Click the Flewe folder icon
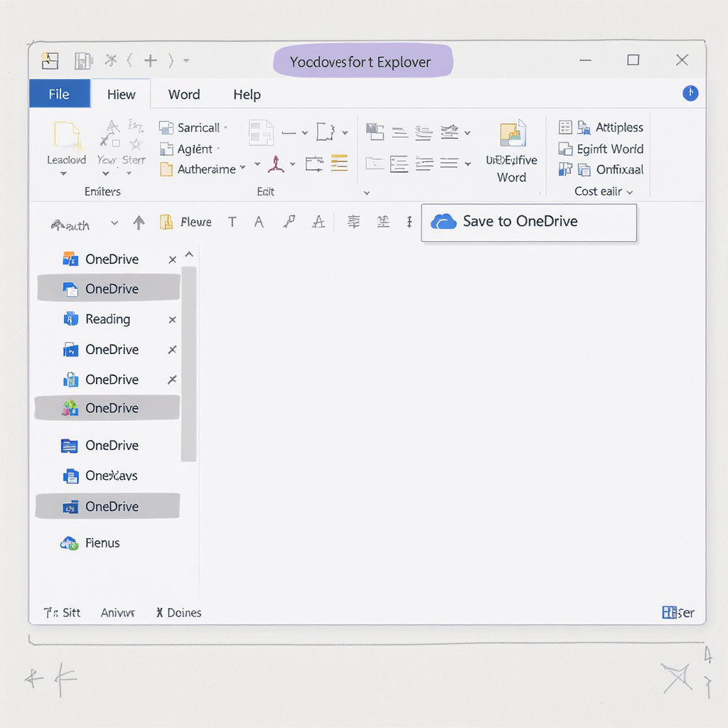Screen dimensions: 728x728 (x=166, y=223)
